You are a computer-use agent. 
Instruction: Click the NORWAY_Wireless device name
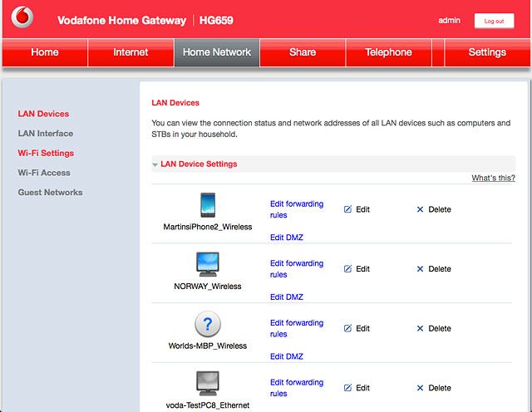208,287
